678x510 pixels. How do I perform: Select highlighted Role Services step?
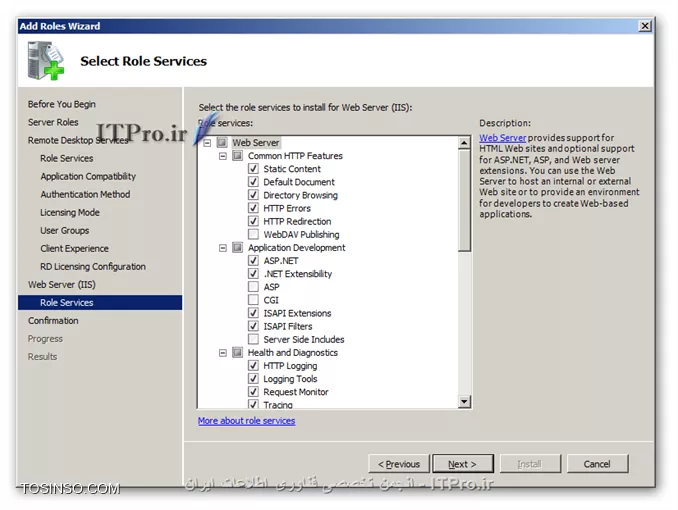point(100,303)
